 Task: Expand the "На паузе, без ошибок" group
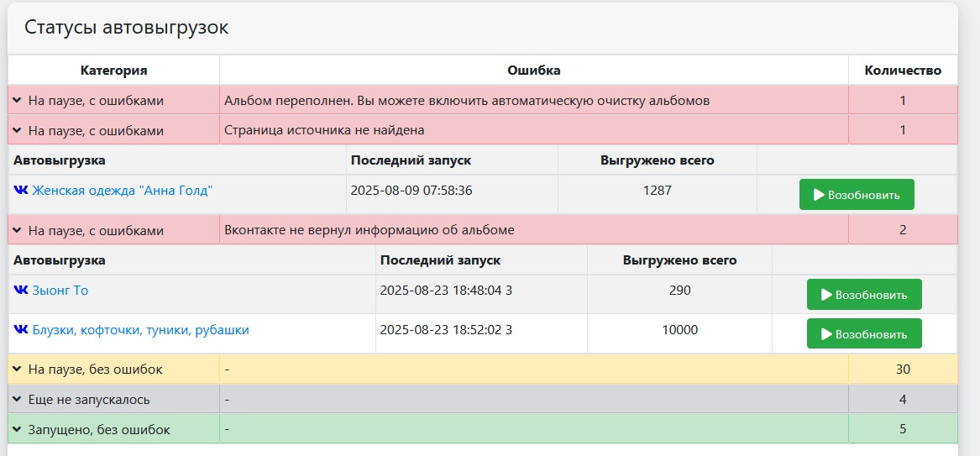point(17,370)
